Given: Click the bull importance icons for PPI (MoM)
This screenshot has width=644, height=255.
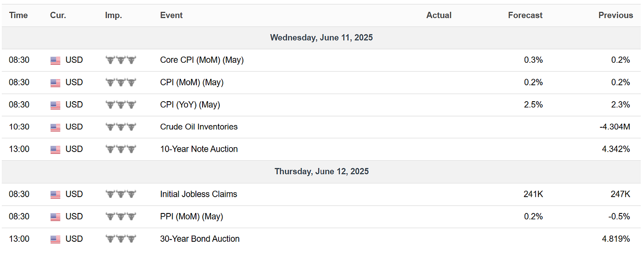Looking at the screenshot, I should tap(121, 217).
